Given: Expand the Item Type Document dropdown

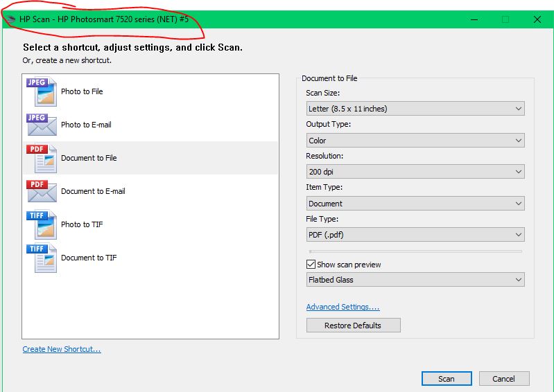Looking at the screenshot, I should point(415,204).
